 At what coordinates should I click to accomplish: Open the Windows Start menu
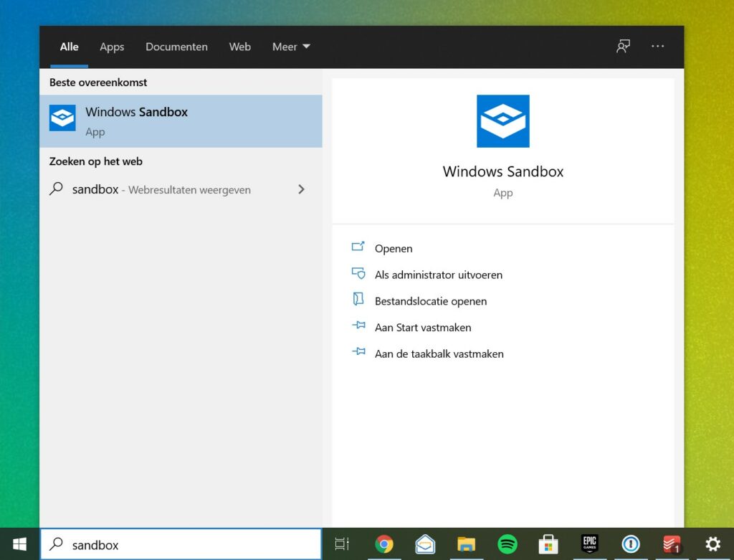point(19,544)
